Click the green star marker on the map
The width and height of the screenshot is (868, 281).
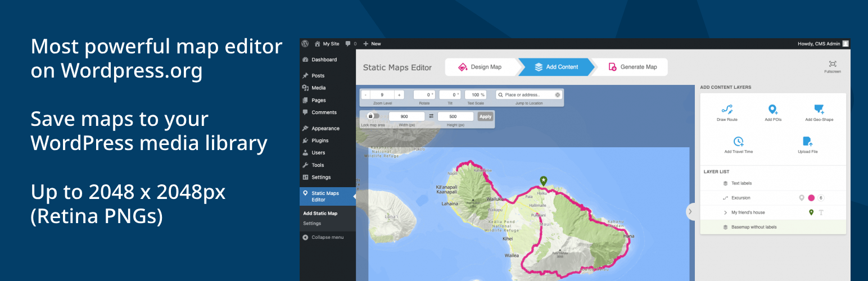coord(543,181)
